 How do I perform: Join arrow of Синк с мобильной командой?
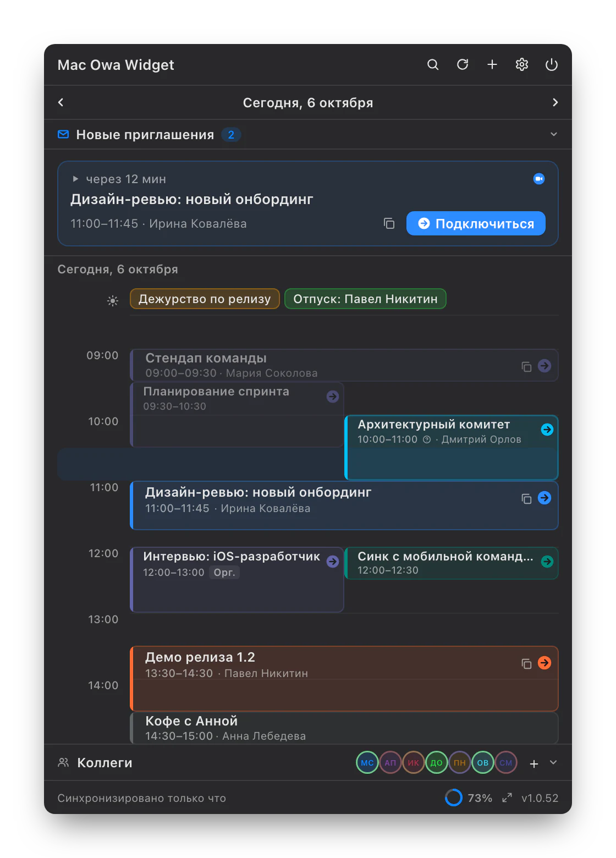(547, 562)
